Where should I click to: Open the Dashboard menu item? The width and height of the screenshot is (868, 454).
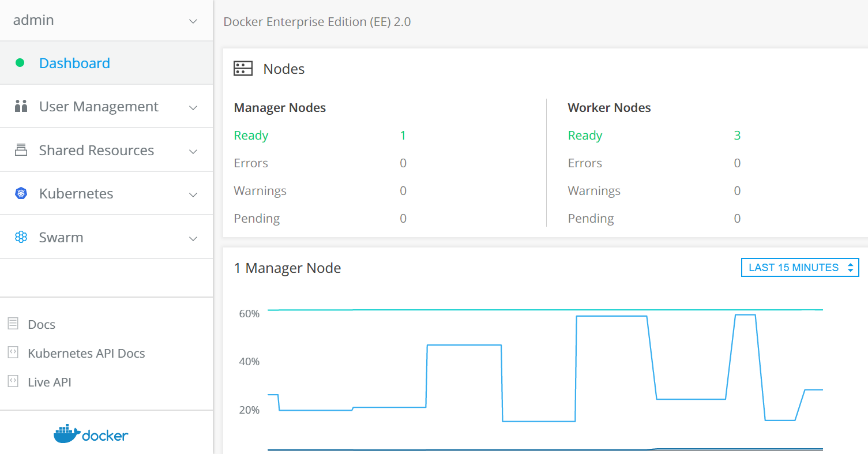click(74, 63)
